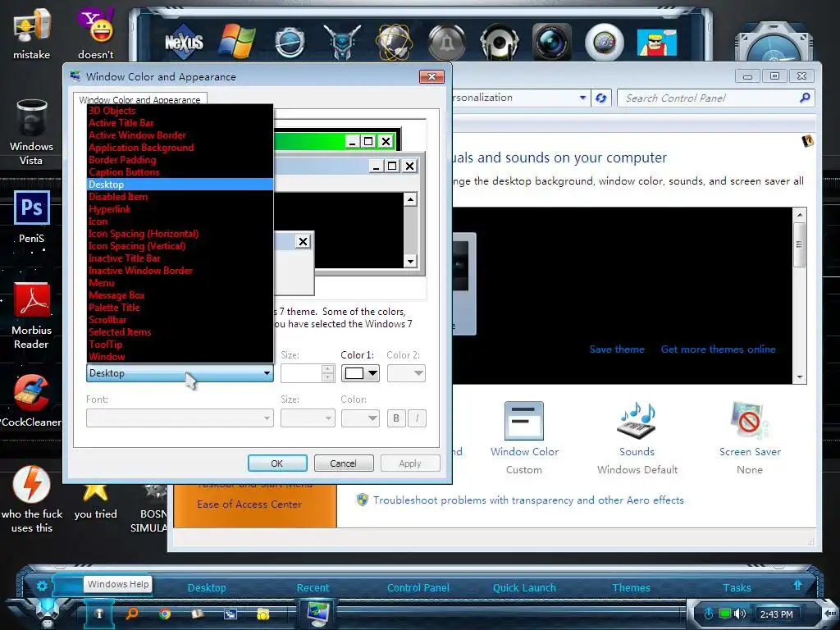Launch Chrome from the bottom taskbar

click(165, 614)
